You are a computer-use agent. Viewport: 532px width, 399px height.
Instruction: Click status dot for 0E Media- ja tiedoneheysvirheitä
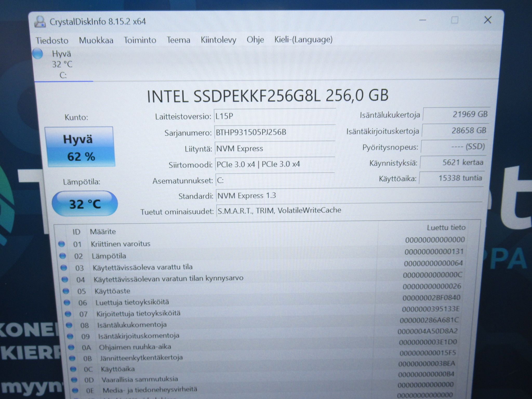pyautogui.click(x=75, y=390)
